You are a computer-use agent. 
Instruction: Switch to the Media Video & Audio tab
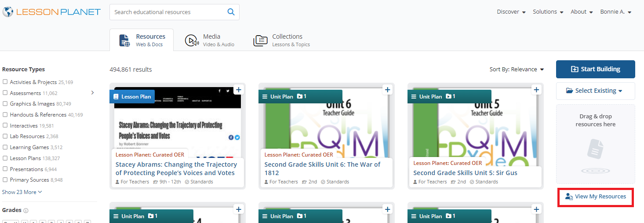click(x=209, y=40)
